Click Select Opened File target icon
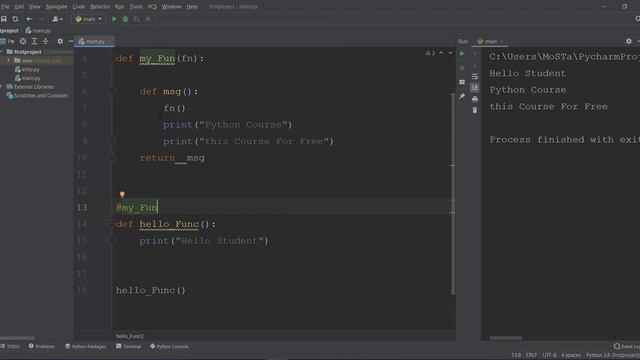 [x=23, y=41]
